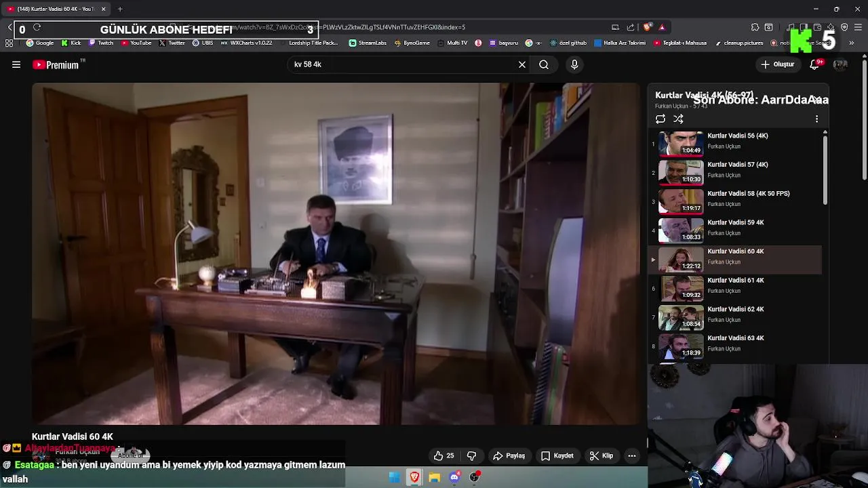Create a clip with Klip button
The image size is (868, 488).
pyautogui.click(x=601, y=455)
